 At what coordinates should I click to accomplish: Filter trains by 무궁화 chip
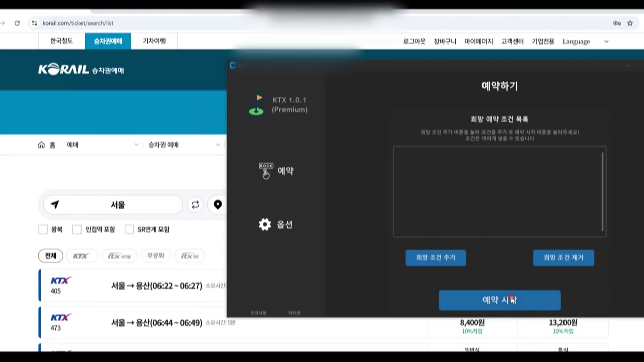tap(155, 256)
